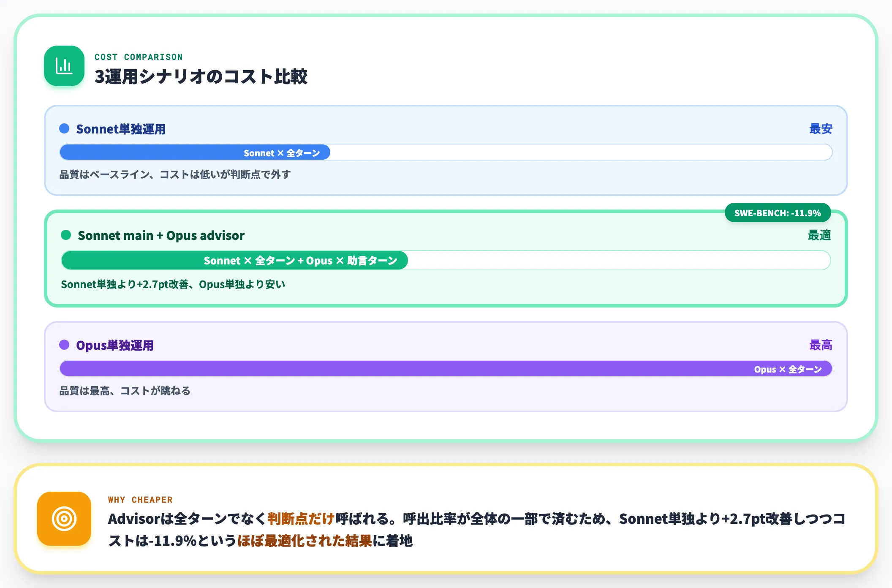The image size is (892, 588).
Task: Click the Sonnet単独運用 title
Action: tap(121, 129)
